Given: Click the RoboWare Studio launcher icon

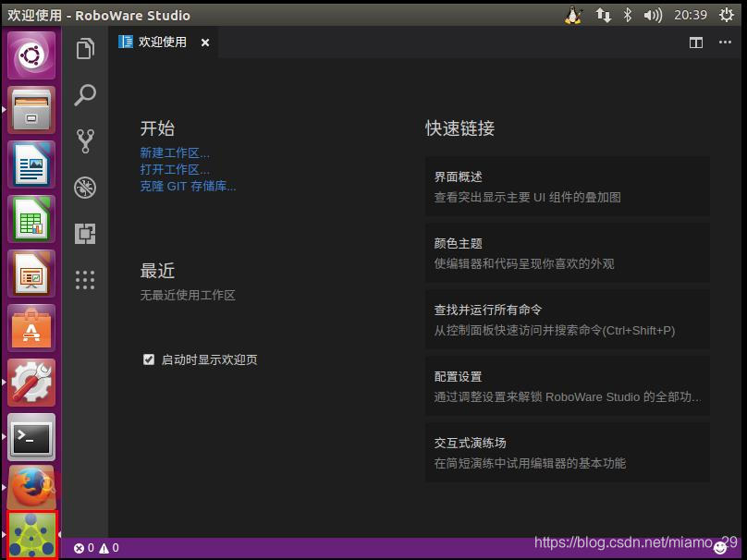Looking at the screenshot, I should point(32,535).
